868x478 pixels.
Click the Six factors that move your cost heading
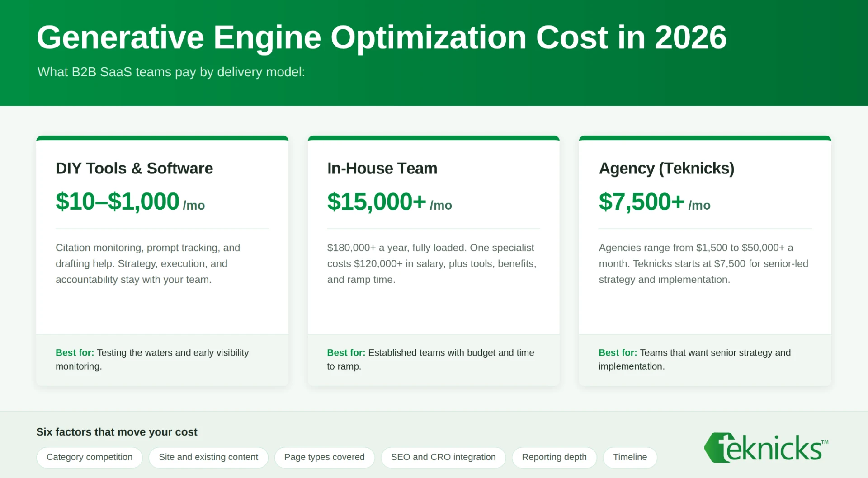[117, 432]
